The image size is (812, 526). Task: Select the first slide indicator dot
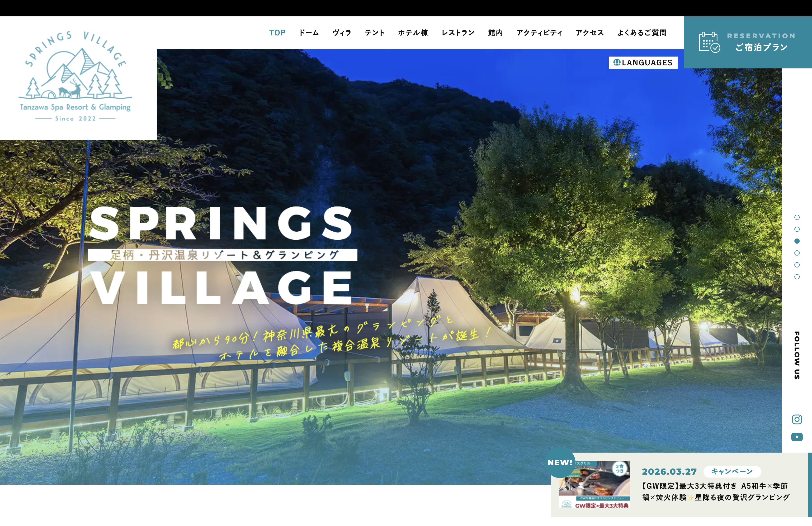797,217
